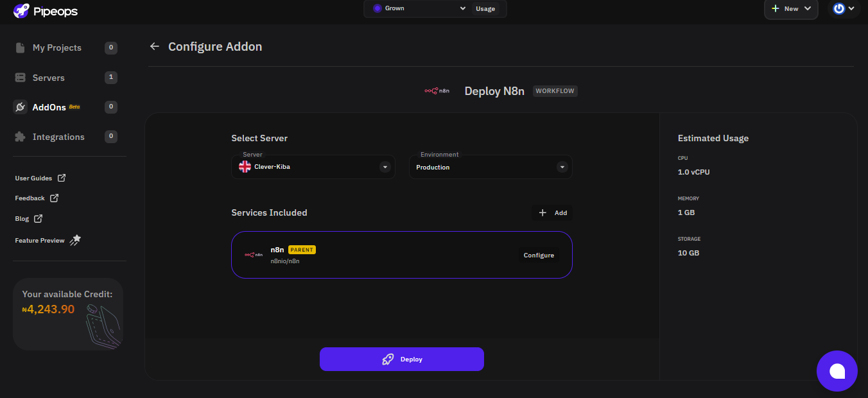
Task: Click the Servers stack icon
Action: point(20,78)
